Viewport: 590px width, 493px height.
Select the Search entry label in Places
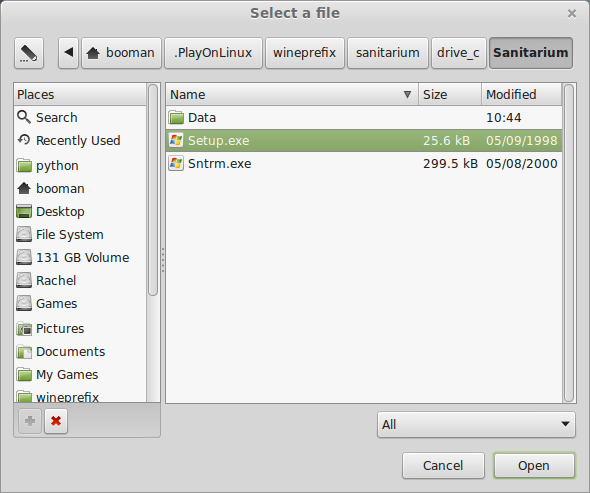(57, 117)
